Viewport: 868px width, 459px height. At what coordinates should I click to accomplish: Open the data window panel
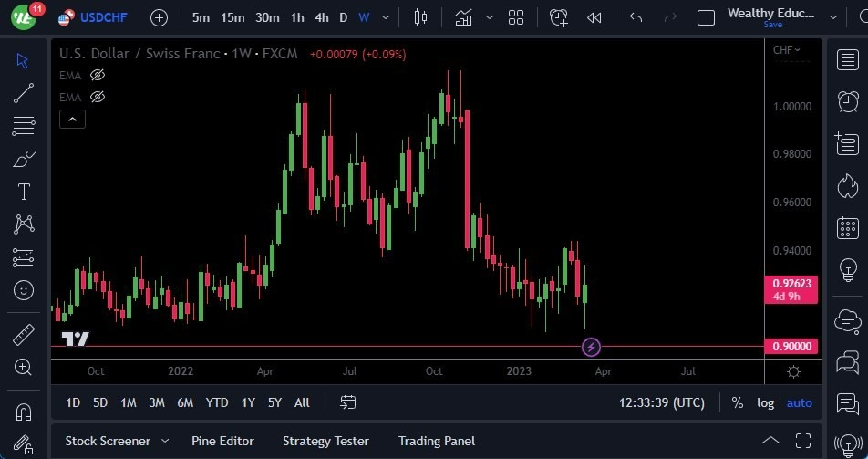point(848,143)
